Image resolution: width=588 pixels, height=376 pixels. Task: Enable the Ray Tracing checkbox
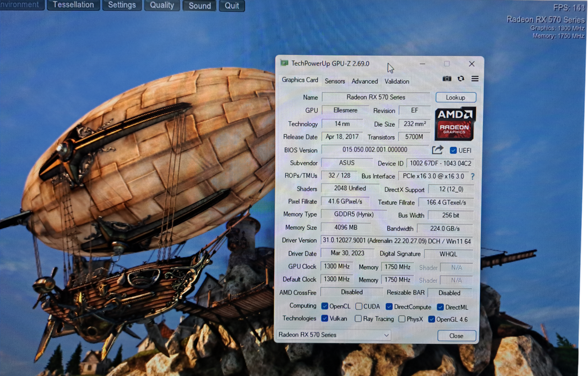tap(358, 319)
